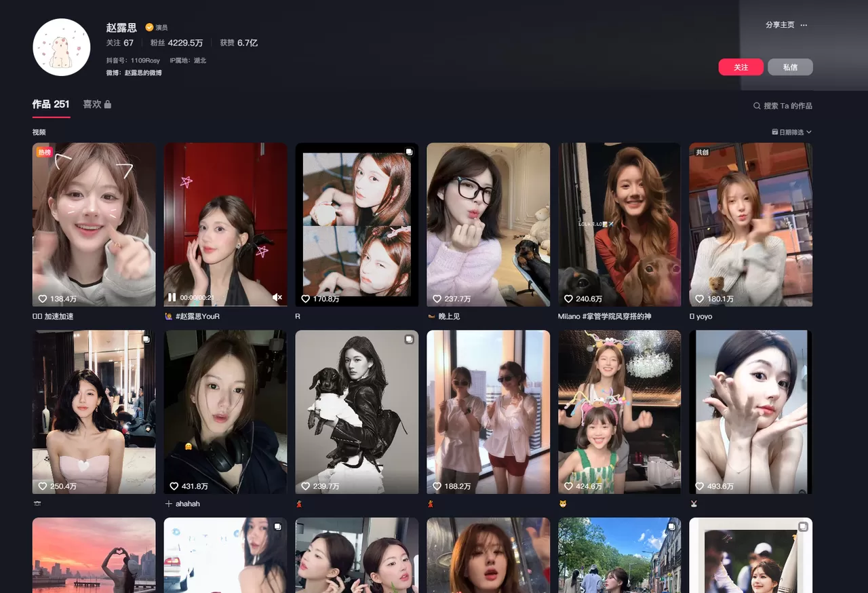
Task: Open the profile avatar picture
Action: pos(62,47)
